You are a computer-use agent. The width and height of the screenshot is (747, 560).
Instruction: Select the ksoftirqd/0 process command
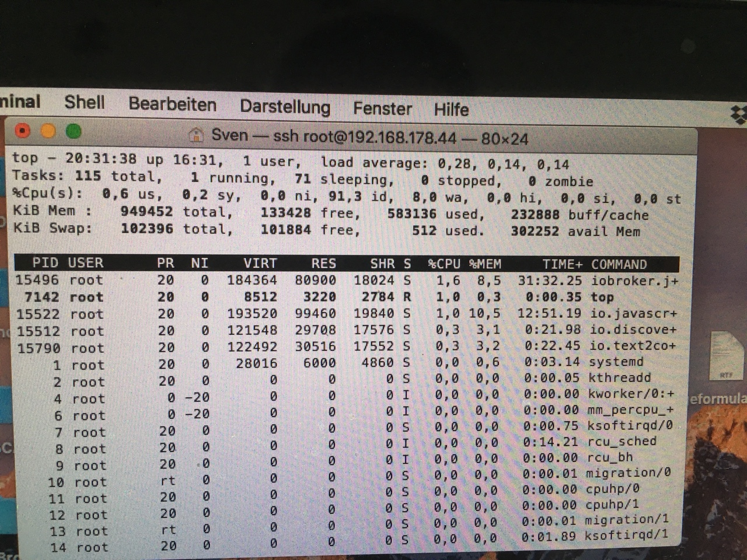630,425
